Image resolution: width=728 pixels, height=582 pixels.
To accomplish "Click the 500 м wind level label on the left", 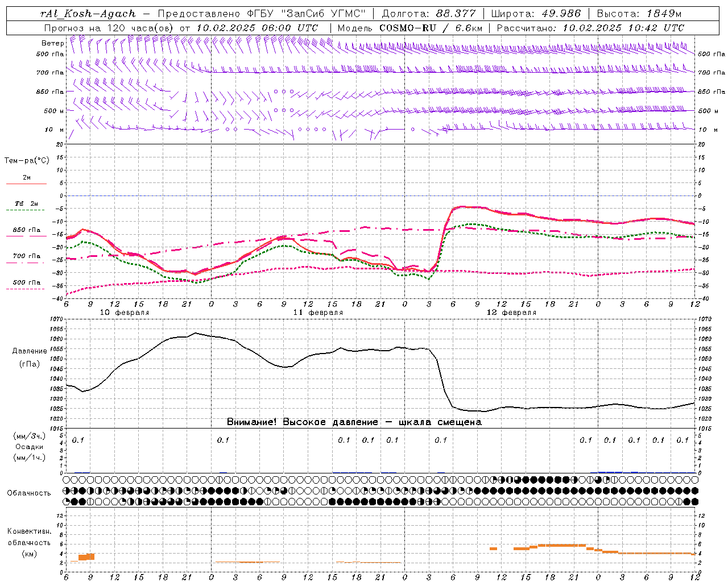I will click(54, 111).
